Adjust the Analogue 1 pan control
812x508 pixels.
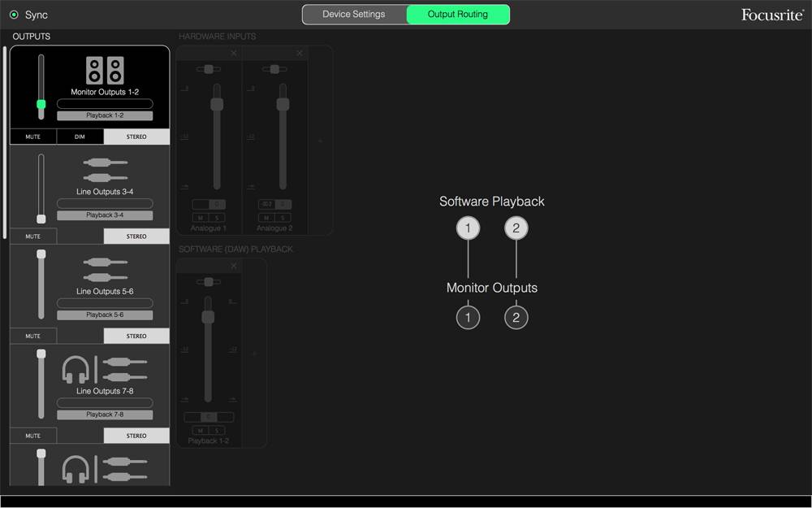point(209,69)
